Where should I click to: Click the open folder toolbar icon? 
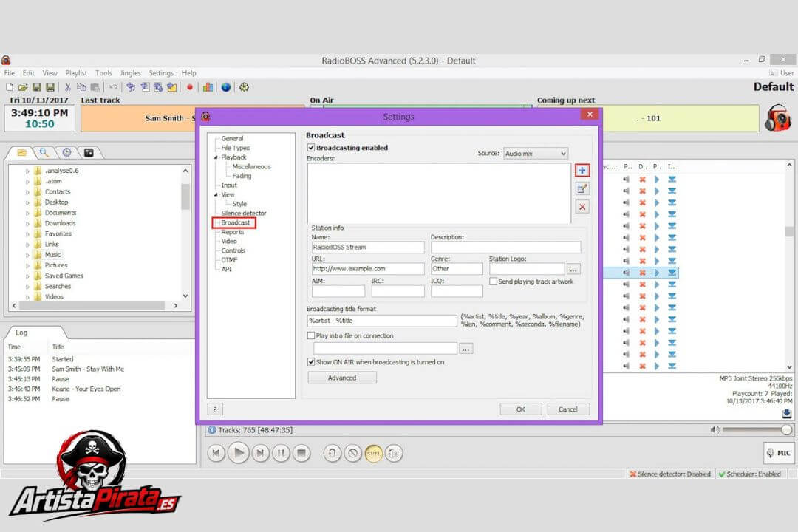pos(23,87)
